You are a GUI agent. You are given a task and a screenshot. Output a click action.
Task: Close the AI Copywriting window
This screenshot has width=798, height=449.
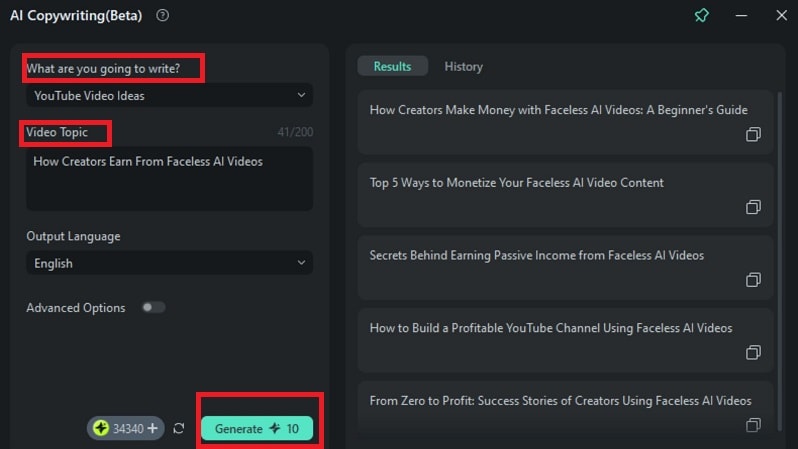(781, 16)
